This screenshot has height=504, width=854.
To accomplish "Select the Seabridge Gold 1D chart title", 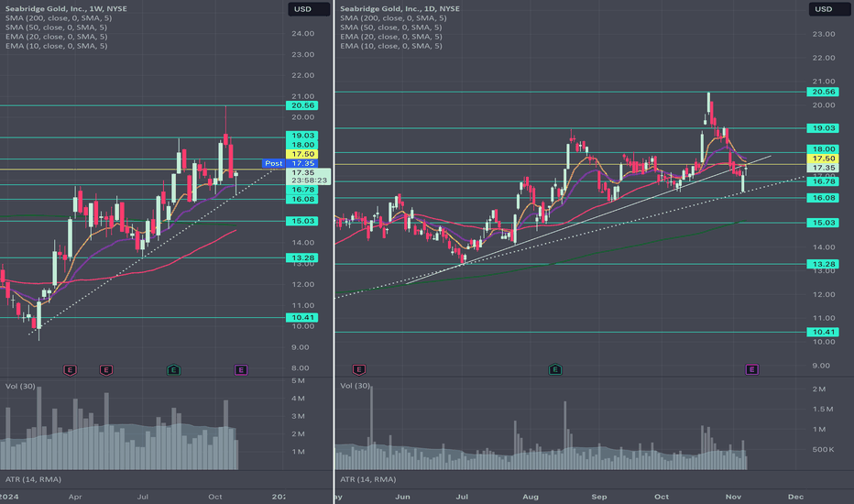I will click(400, 9).
